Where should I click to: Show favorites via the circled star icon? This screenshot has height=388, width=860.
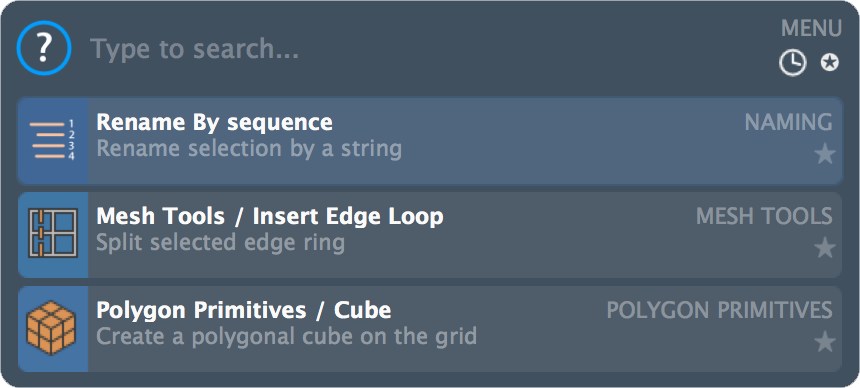pyautogui.click(x=829, y=63)
